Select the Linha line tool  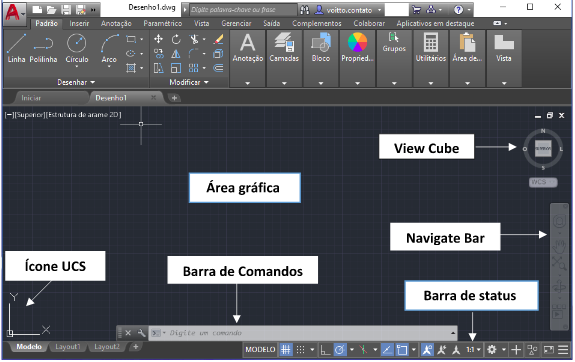(x=17, y=48)
